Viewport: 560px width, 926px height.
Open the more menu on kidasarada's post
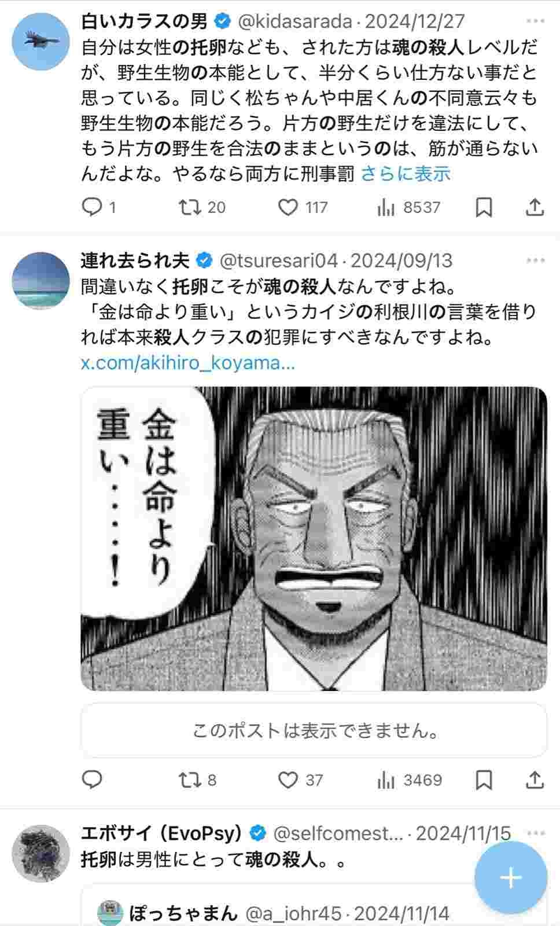pyautogui.click(x=535, y=21)
